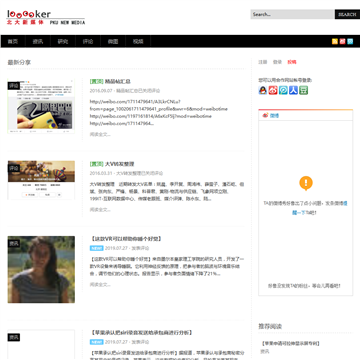Open the 首页 home navigation tab

[13, 41]
